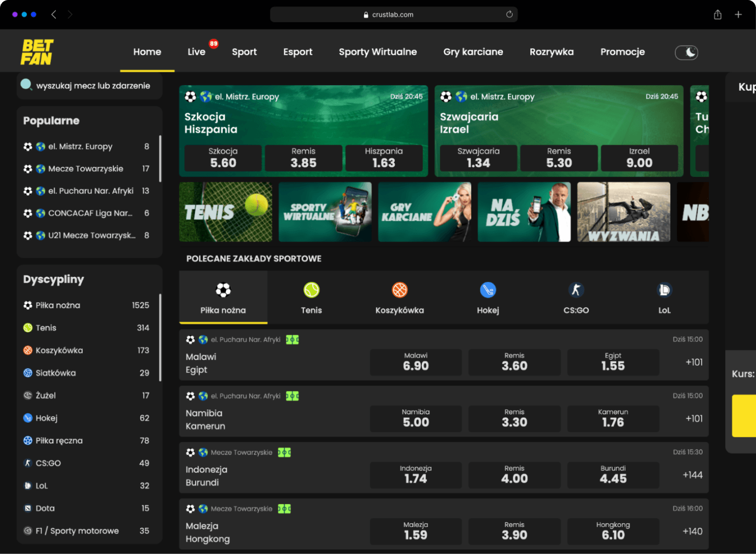Click pitch stats icon for Malawi–Egipt match

pyautogui.click(x=293, y=340)
